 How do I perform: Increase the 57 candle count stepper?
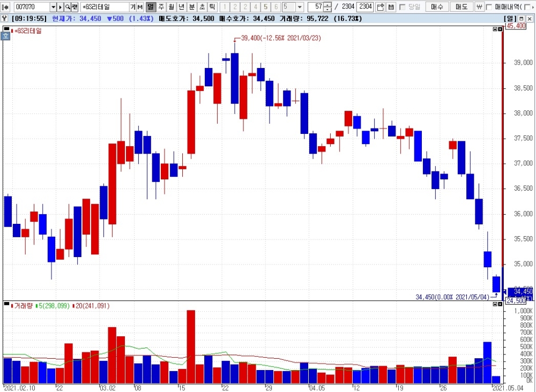coord(327,5)
